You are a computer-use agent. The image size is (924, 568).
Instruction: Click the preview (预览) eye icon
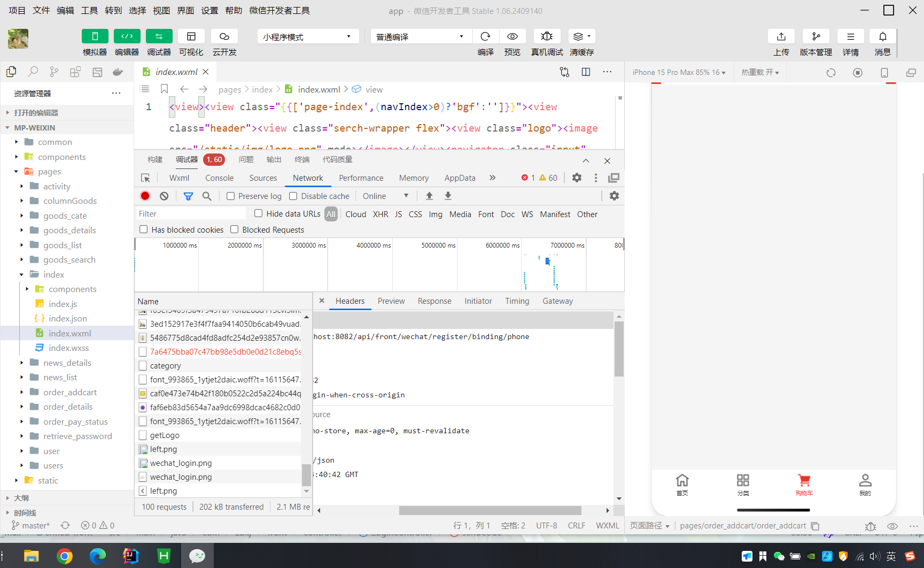[513, 36]
